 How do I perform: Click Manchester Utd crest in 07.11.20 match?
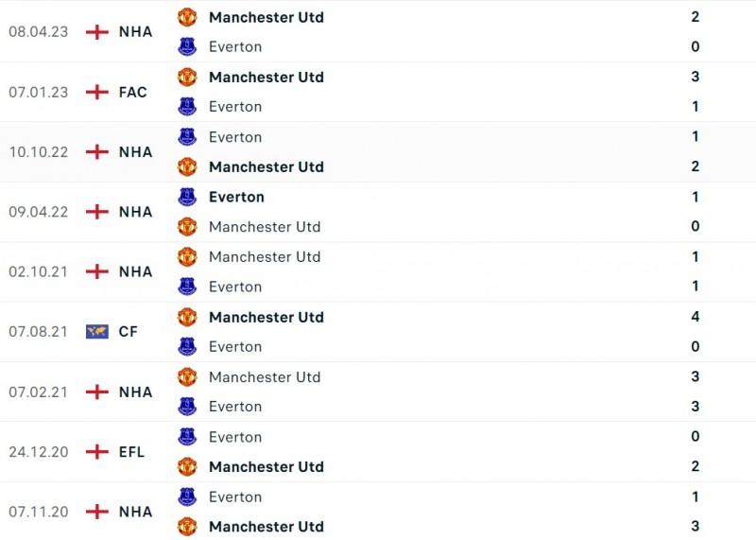[187, 527]
